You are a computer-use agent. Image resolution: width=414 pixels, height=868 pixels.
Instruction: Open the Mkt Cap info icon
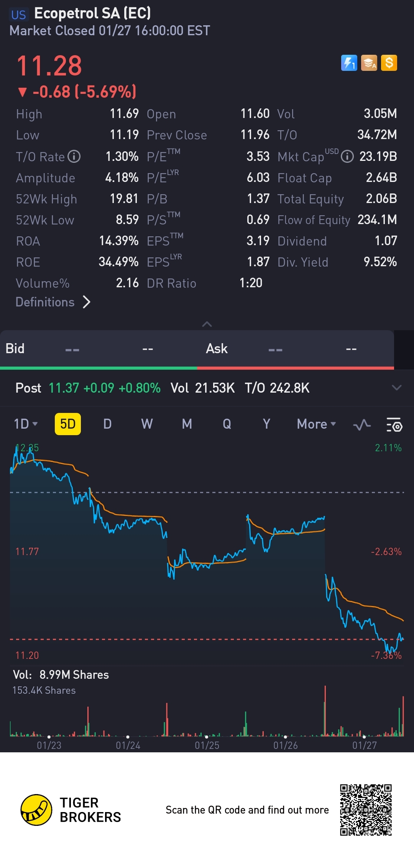point(347,156)
